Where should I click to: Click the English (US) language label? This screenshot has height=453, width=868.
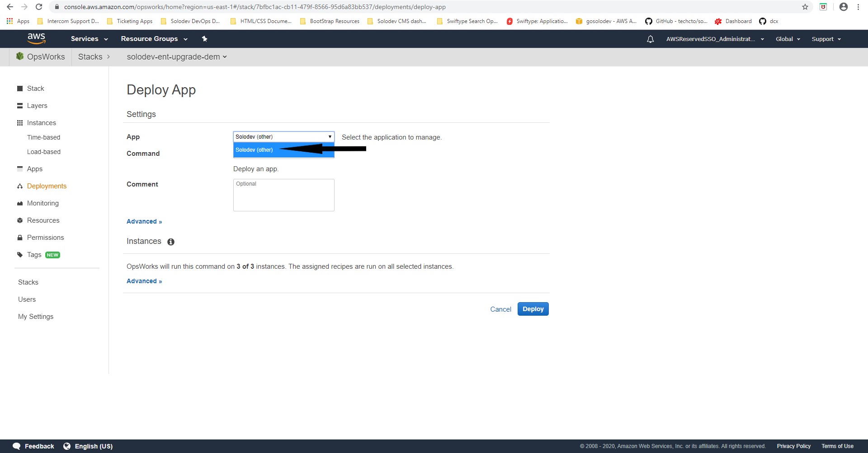pos(94,446)
